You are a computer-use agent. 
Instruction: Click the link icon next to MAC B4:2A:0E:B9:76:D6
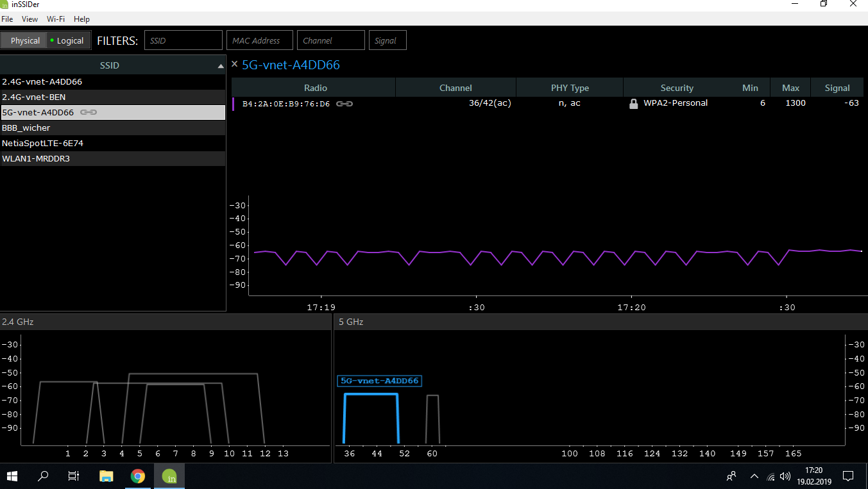(345, 103)
